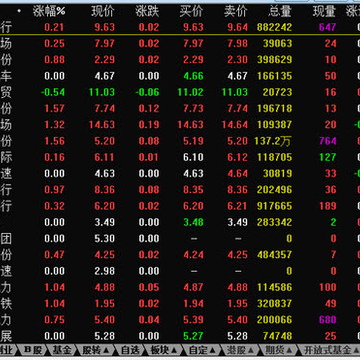Expand the 自定 tab menu
This screenshot has height=360, width=360.
(x=202, y=350)
